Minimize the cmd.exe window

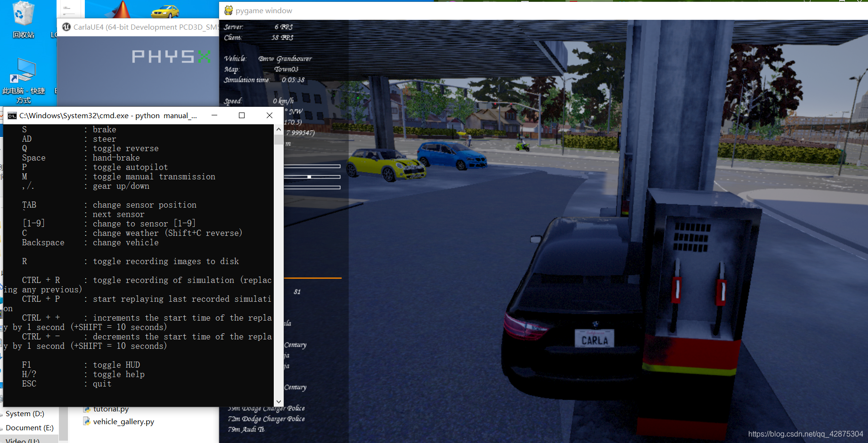(x=214, y=115)
